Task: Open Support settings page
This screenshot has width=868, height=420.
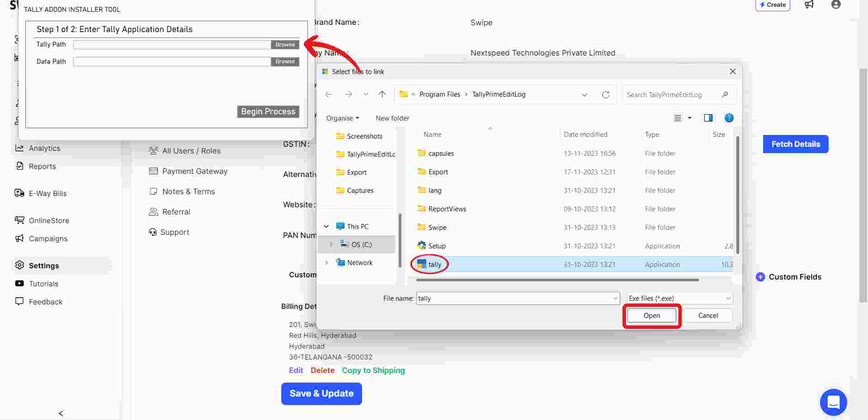Action: coord(169,232)
